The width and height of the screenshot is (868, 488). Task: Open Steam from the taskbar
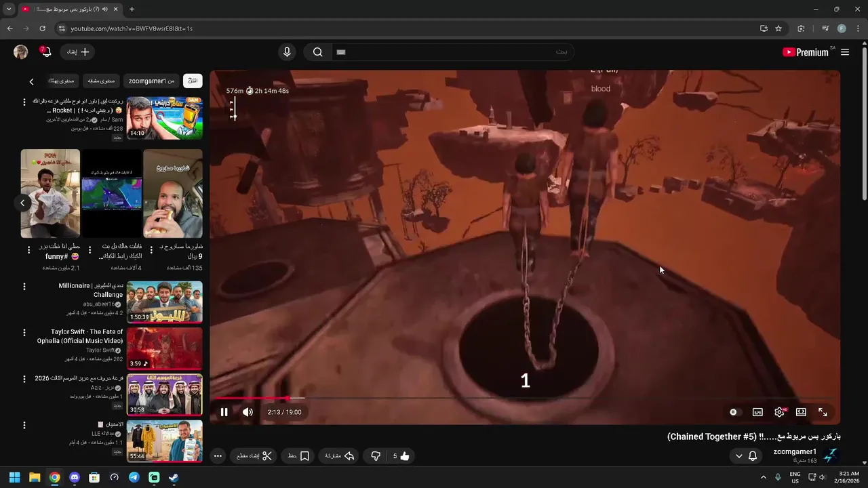[x=174, y=477]
